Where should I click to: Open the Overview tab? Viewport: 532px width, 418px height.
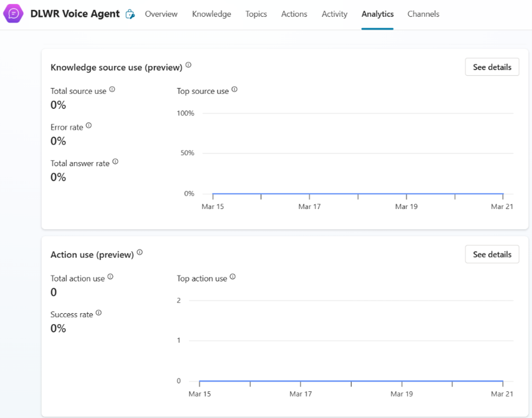[161, 14]
